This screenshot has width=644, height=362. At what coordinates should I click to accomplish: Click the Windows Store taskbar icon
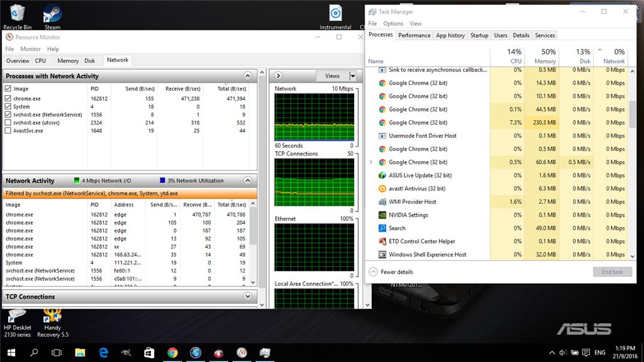[149, 353]
